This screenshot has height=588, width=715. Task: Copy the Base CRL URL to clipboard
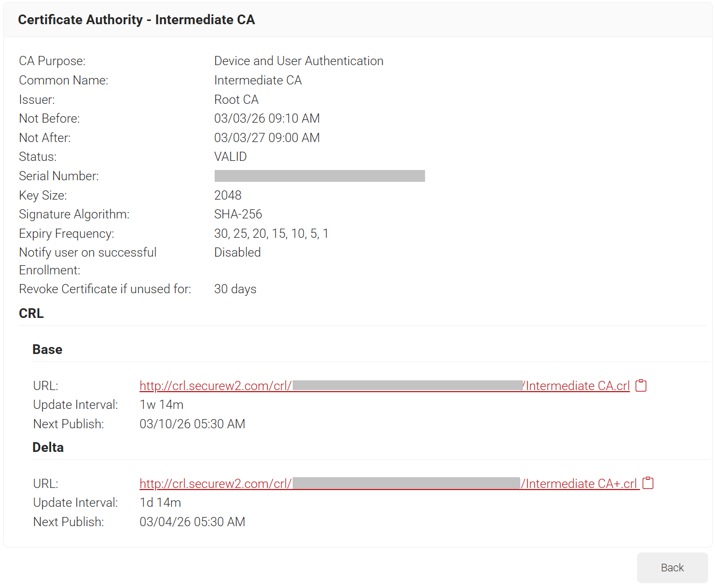[641, 386]
